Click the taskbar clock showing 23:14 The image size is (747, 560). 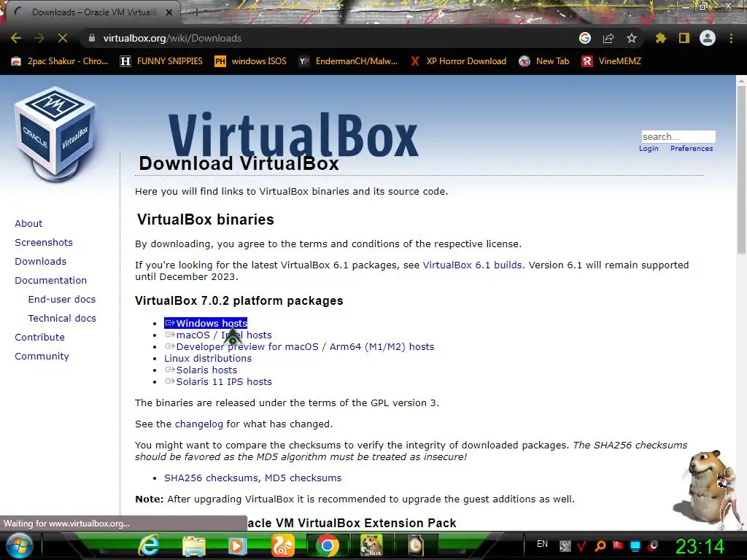coord(700,546)
